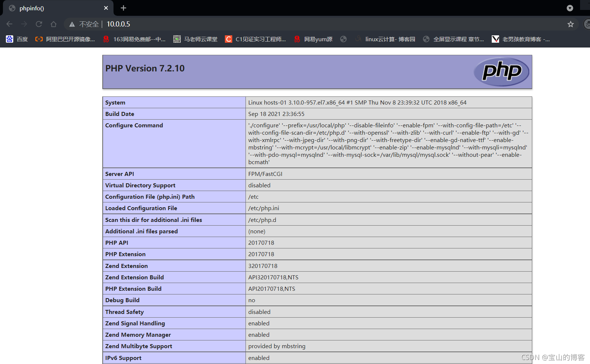Screen dimensions: 590x364
Task: Click the Zend Multibyte Support label
Action: point(139,346)
